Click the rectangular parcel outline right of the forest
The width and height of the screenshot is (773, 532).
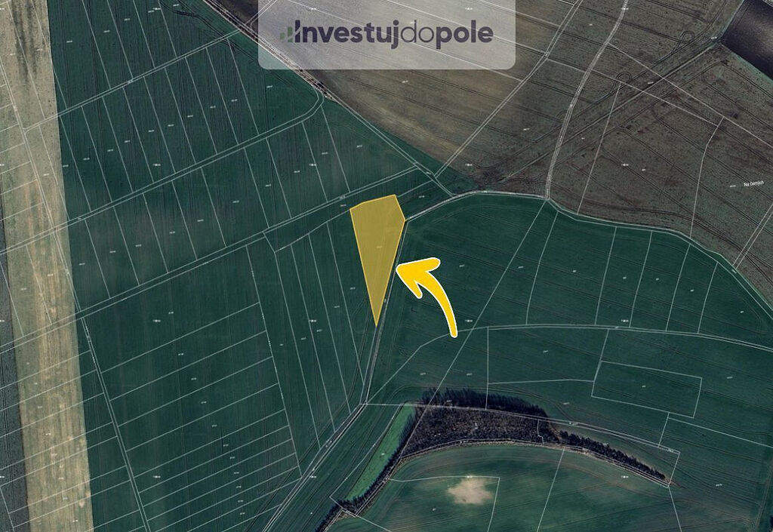click(x=646, y=389)
